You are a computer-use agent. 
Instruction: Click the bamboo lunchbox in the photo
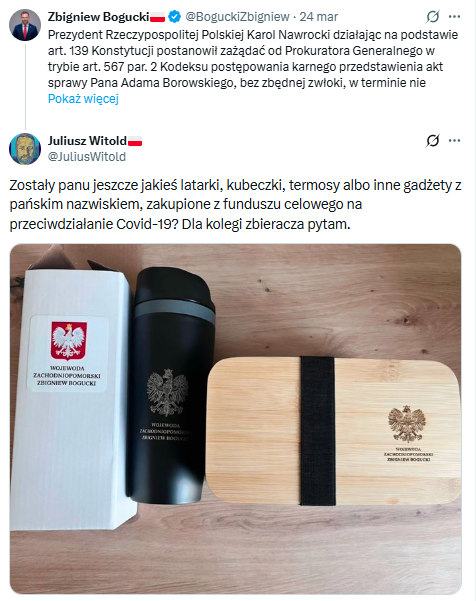[x=333, y=431]
